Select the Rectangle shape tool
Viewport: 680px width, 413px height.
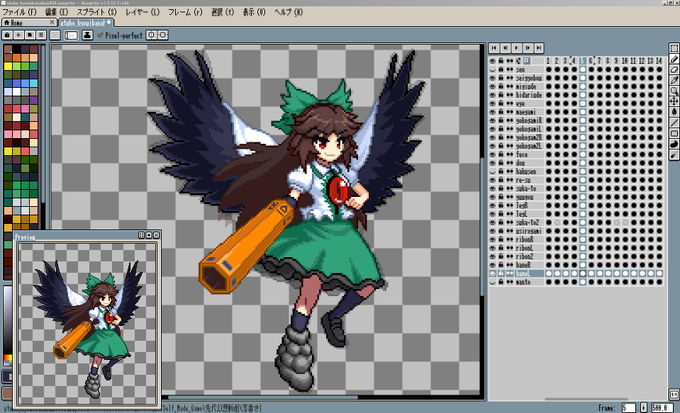[x=674, y=134]
